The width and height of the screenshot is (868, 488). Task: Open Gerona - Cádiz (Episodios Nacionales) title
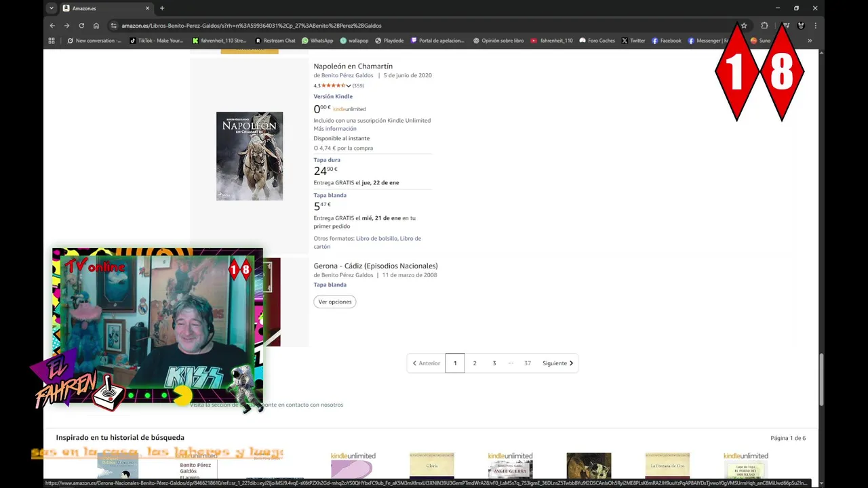(x=376, y=266)
